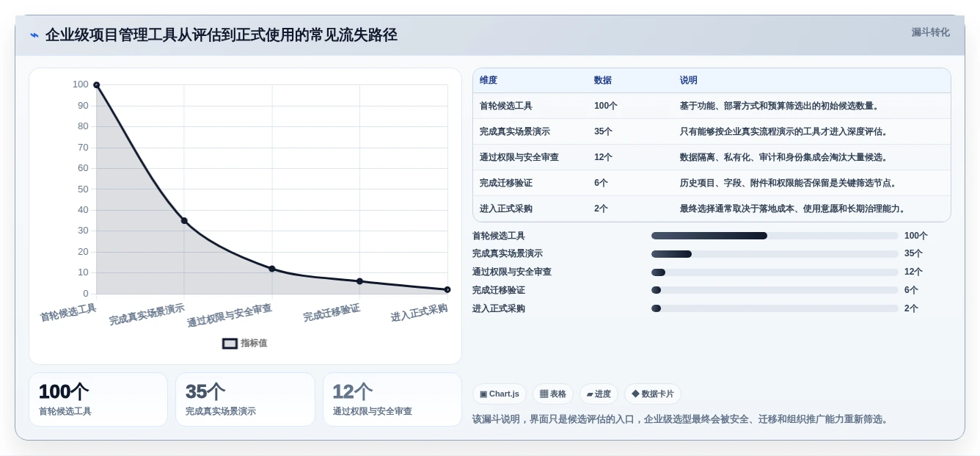The height and width of the screenshot is (456, 980).
Task: Click the 6个 value in table
Action: [x=601, y=183]
